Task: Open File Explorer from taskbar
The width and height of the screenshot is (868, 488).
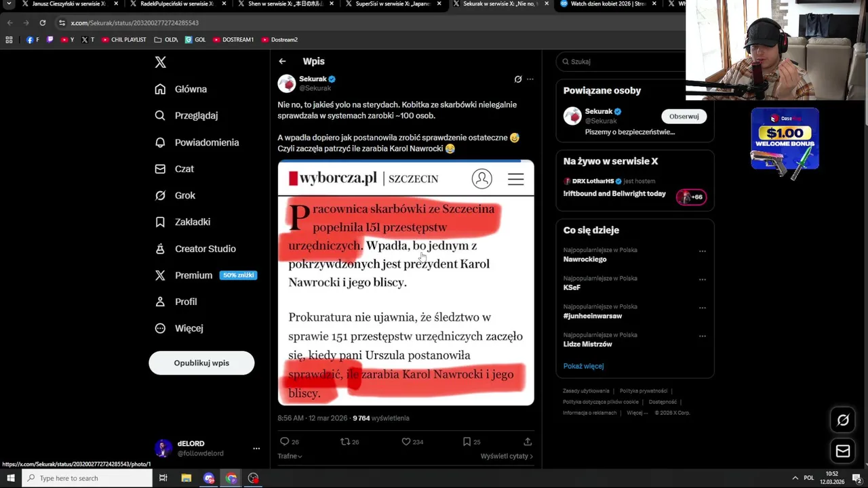Action: click(186, 479)
